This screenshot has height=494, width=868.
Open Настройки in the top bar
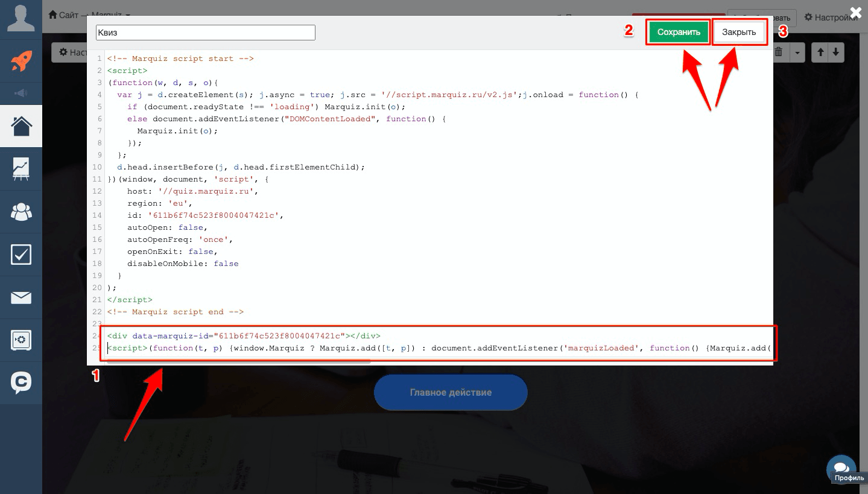point(830,17)
